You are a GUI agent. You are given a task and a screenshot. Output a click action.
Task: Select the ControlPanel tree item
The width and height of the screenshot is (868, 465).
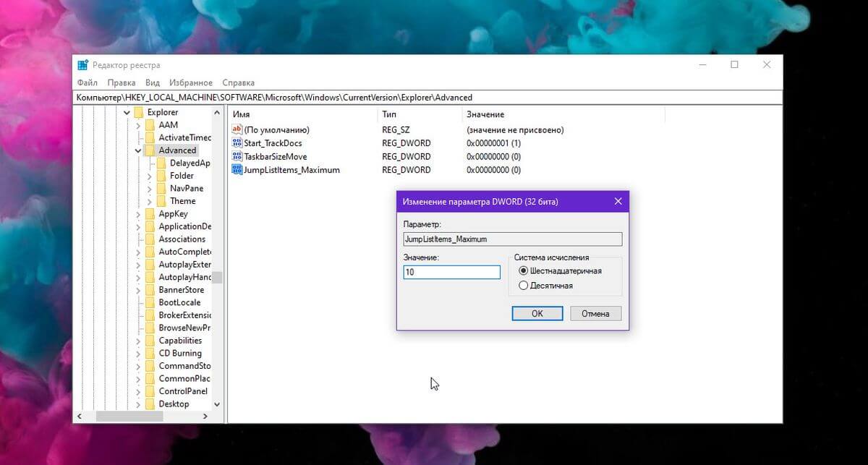183,391
